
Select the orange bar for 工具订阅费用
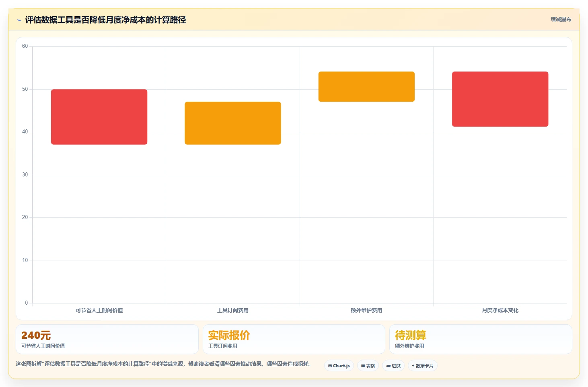[x=233, y=123]
